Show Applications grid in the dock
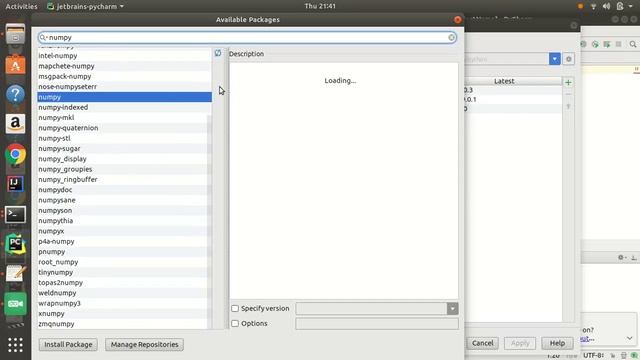The width and height of the screenshot is (640, 360). click(16, 345)
